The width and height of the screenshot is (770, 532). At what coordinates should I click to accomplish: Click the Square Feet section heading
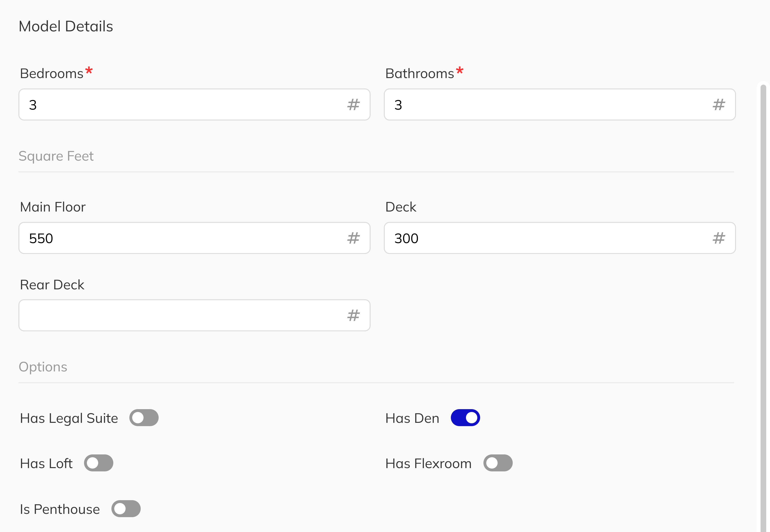(x=56, y=156)
